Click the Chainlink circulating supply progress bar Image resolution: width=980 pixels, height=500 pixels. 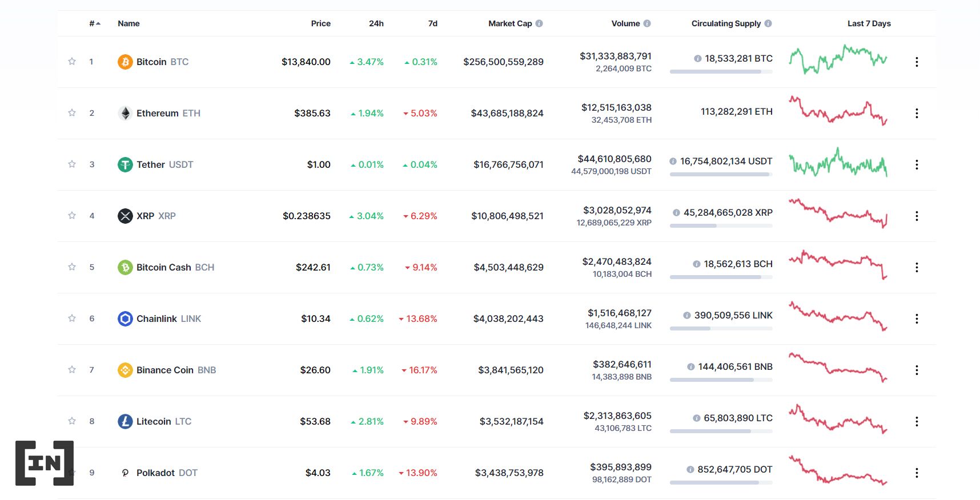coord(721,328)
